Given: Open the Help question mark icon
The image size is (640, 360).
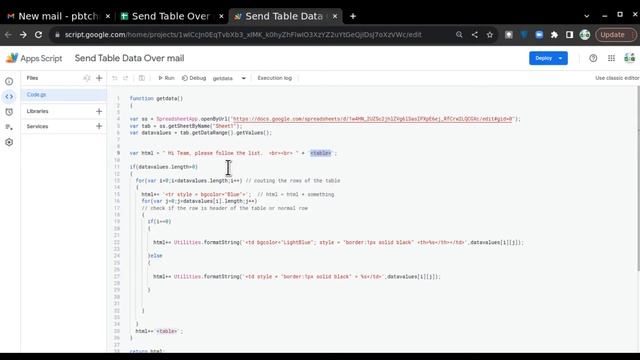Looking at the screenshot, I should click(x=593, y=58).
